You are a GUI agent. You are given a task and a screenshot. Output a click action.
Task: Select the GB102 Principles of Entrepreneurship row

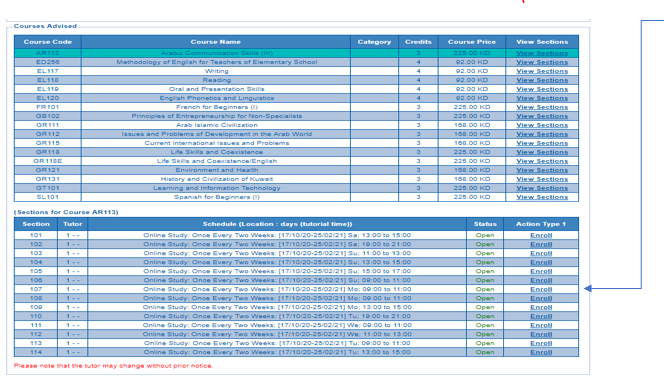(296, 116)
